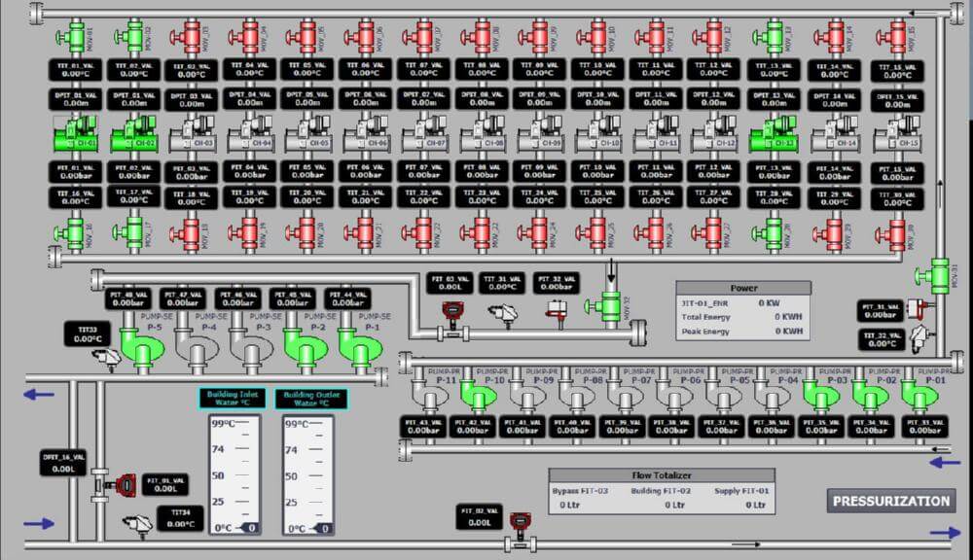Switch the green MOV_28 valve state

pyautogui.click(x=774, y=233)
